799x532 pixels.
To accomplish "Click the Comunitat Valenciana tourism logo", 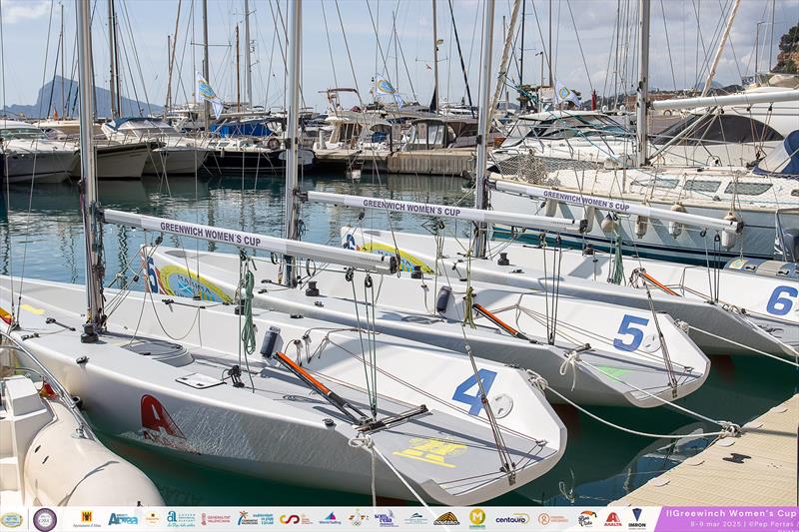I will [x=256, y=519].
